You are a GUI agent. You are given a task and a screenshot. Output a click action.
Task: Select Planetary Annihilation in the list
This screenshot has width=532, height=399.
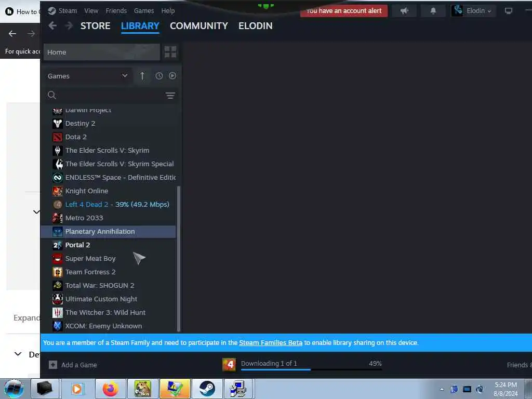[x=108, y=231]
